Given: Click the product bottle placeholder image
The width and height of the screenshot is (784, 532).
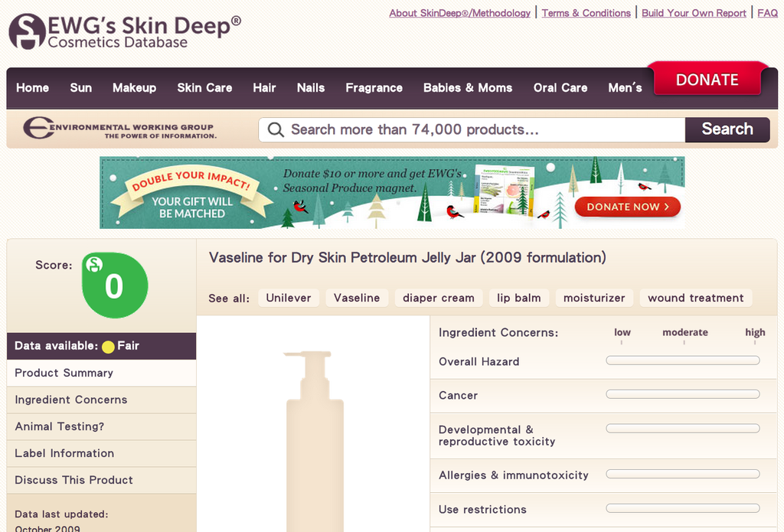Looking at the screenshot, I should tap(315, 440).
